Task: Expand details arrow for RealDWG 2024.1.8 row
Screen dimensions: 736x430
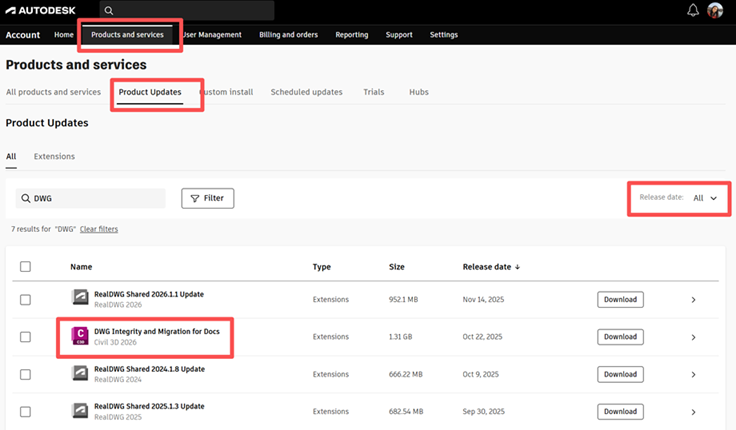Action: pos(693,375)
